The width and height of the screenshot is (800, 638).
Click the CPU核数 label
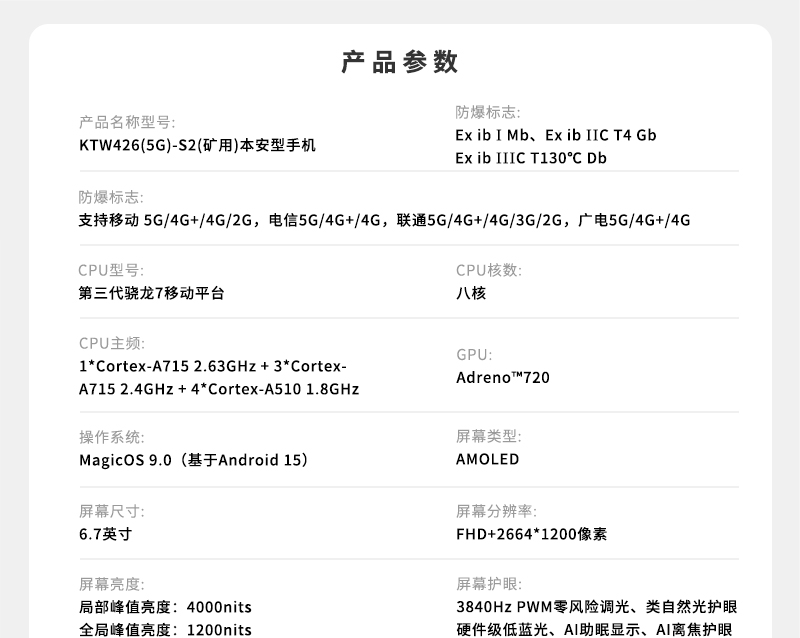click(x=489, y=270)
